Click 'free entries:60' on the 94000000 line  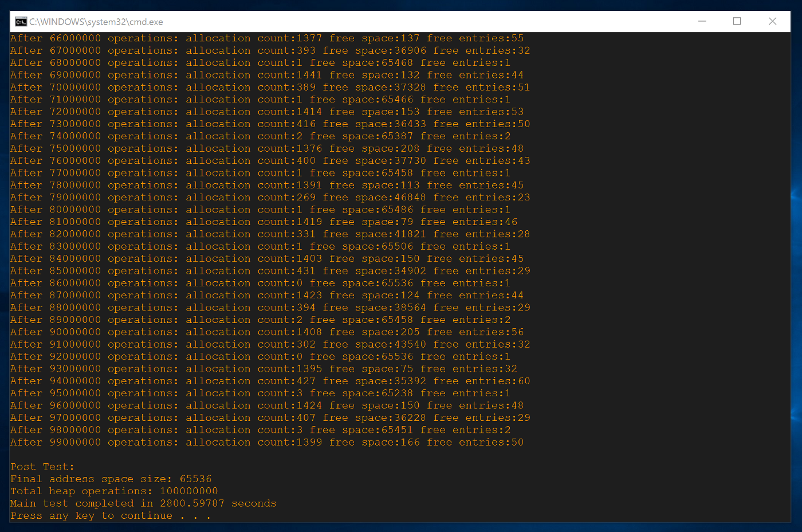tap(482, 381)
